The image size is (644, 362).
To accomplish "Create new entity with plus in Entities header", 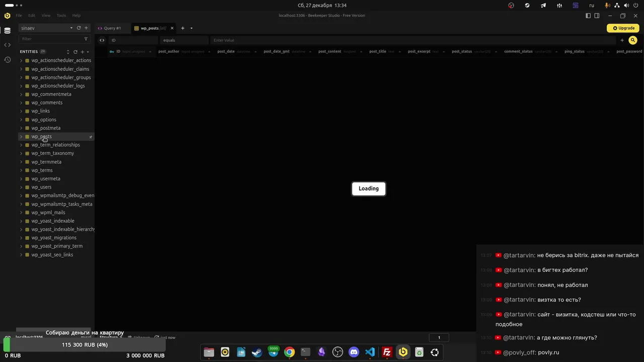I will click(x=83, y=52).
